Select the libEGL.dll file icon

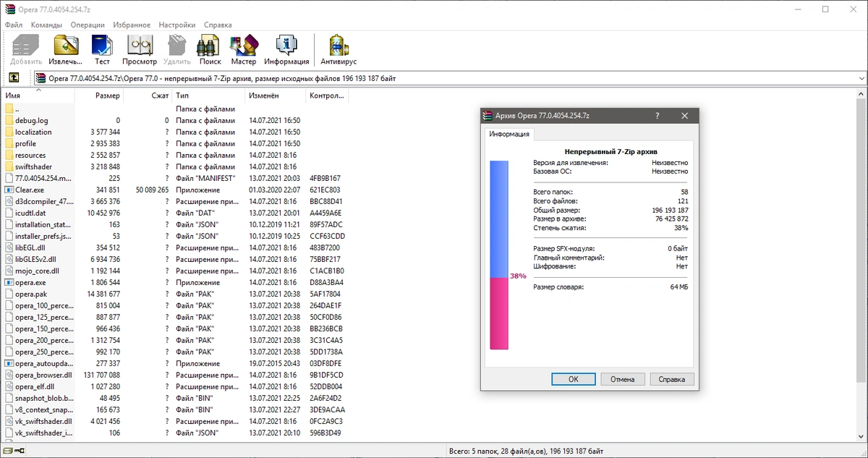point(9,247)
